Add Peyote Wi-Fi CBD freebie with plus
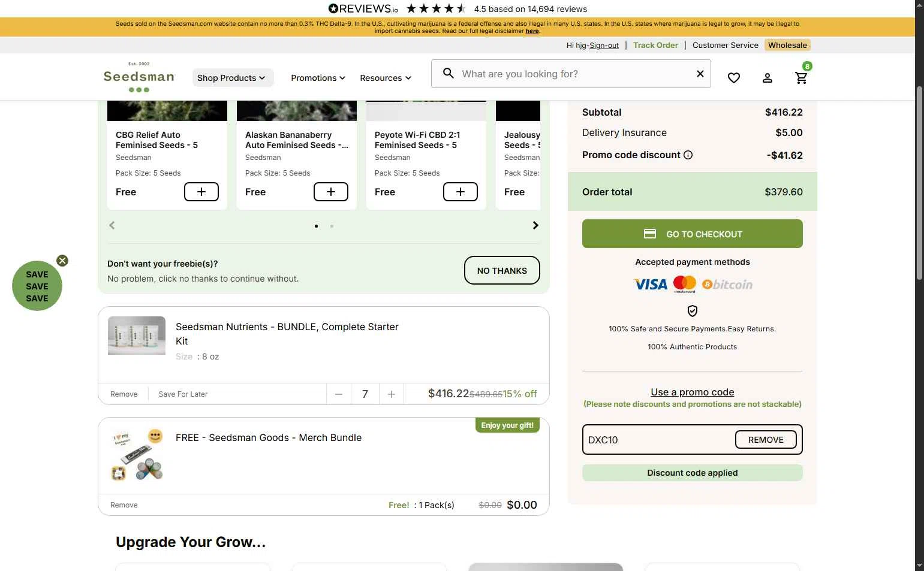This screenshot has width=924, height=571. click(461, 192)
